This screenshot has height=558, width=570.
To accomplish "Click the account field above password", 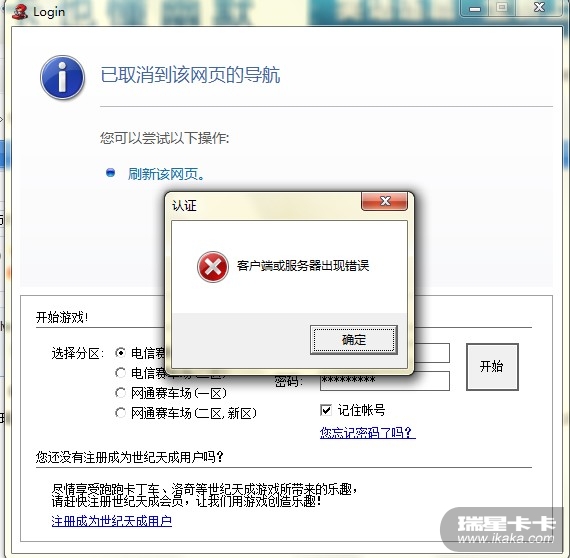I will tap(432, 353).
